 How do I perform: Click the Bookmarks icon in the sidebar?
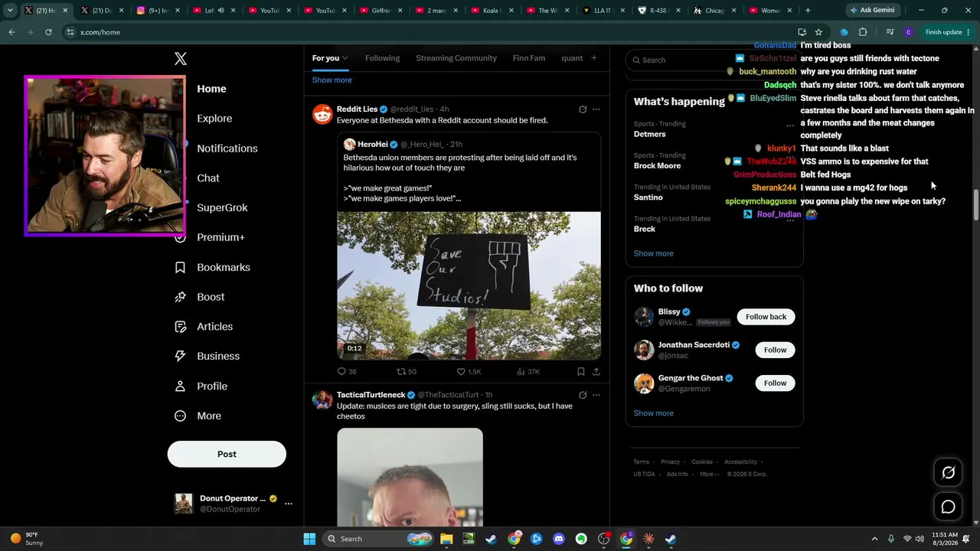180,267
